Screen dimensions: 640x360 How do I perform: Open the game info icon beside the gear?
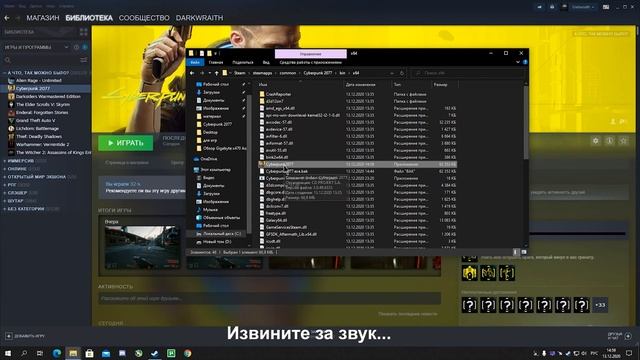tap(609, 141)
